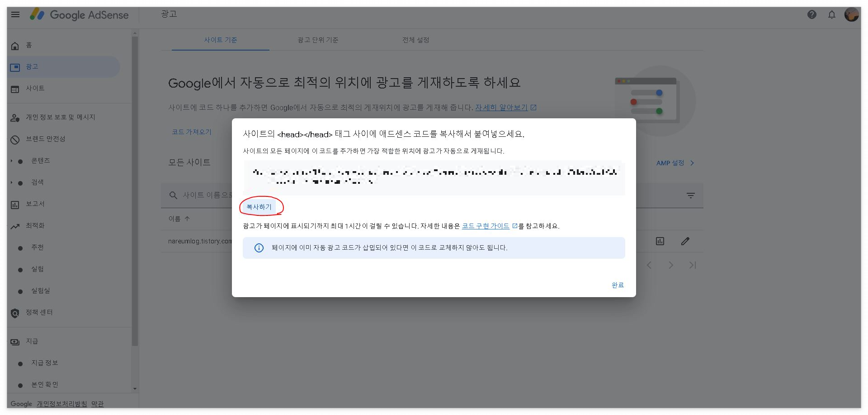The image size is (868, 415).
Task: Click 완료 to close the dialog
Action: tap(618, 285)
